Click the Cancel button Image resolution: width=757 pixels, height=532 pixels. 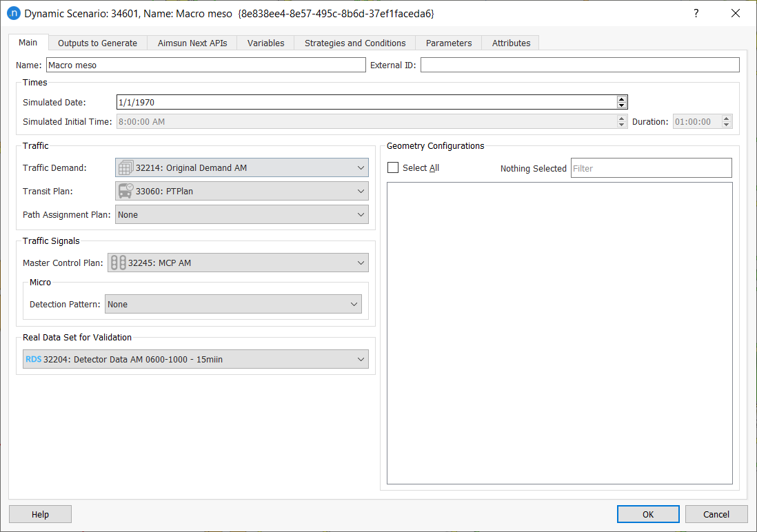[x=716, y=514]
